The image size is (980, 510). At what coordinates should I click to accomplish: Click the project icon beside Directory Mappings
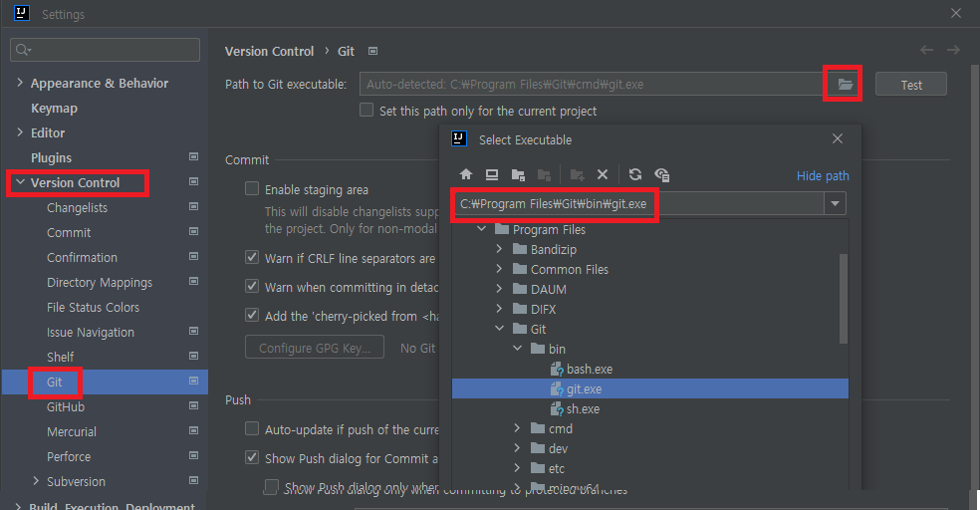tap(194, 281)
